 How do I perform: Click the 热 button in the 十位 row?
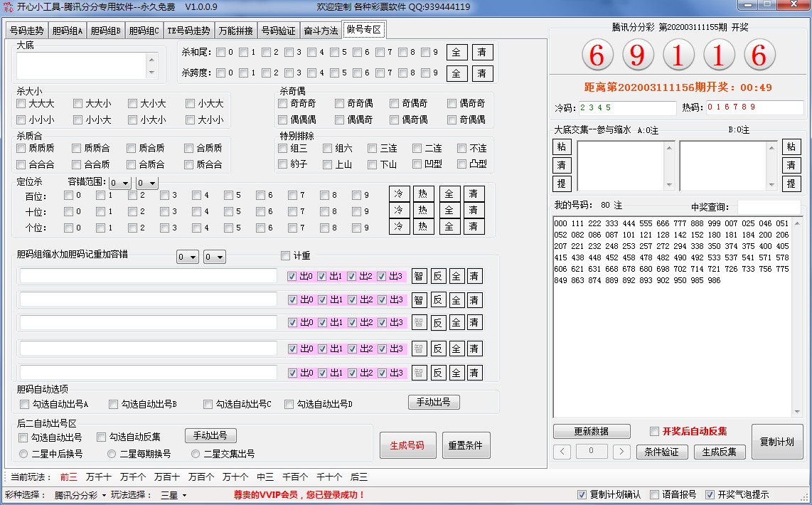pos(422,211)
